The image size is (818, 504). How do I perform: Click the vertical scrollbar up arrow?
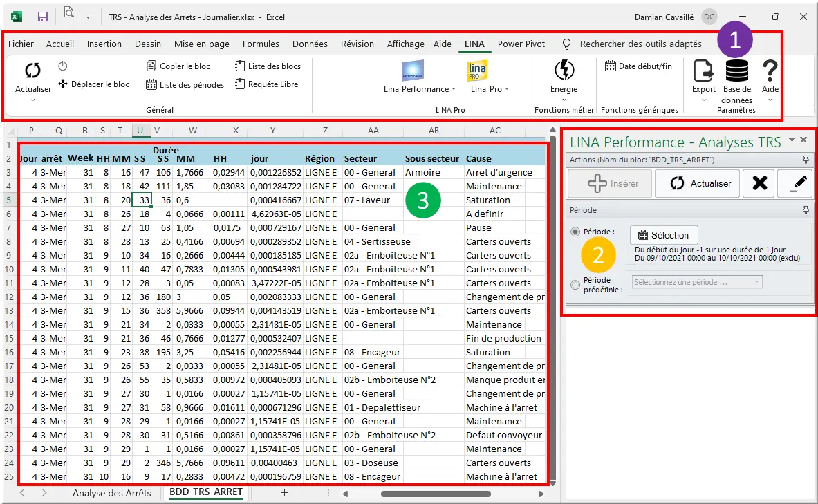552,131
